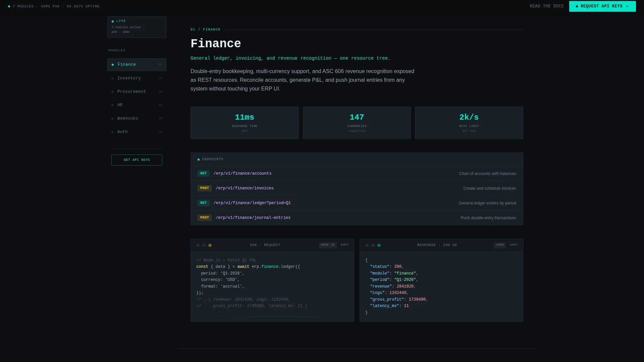644x362 pixels.
Task: Open the Inventory module
Action: coord(137,78)
